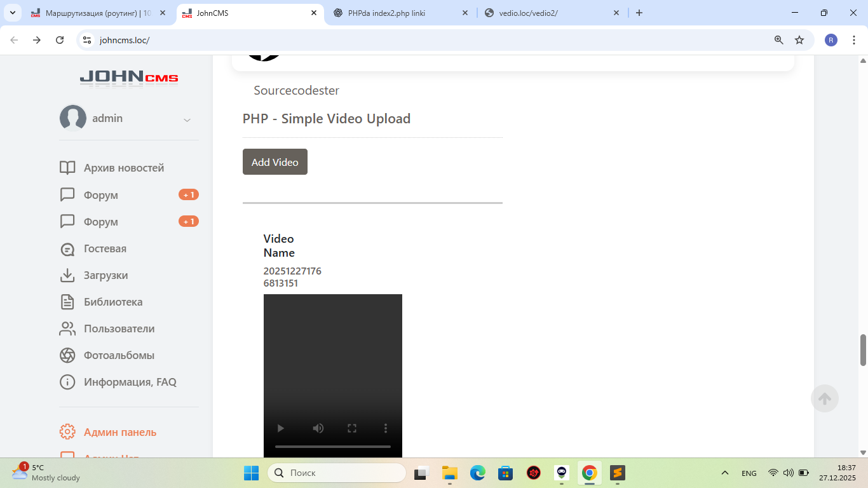Open the Архив новостей link
This screenshot has width=868, height=488.
[124, 168]
